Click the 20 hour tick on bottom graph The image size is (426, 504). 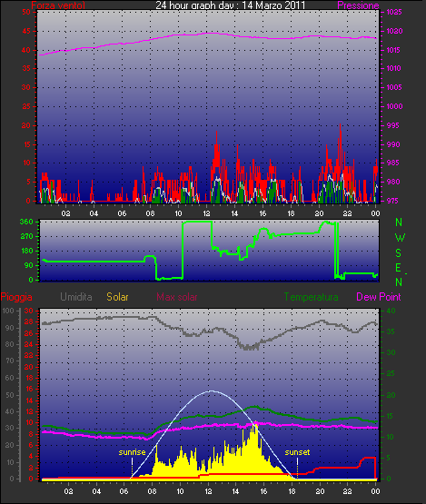coord(320,491)
